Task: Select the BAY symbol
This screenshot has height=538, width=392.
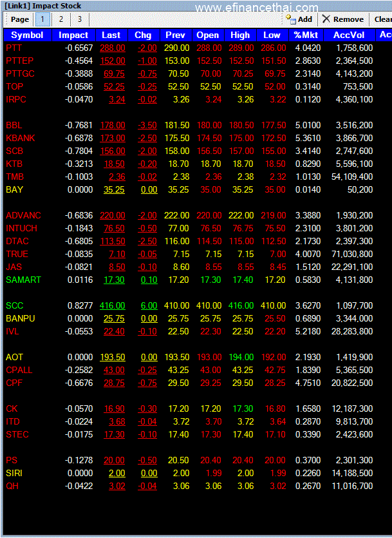Action: (14, 189)
